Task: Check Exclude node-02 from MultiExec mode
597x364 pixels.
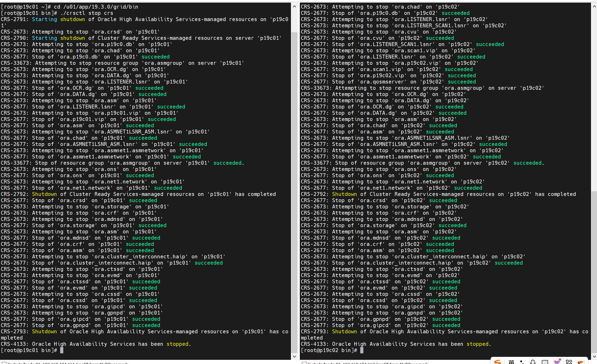Action: pyautogui.click(x=304, y=363)
